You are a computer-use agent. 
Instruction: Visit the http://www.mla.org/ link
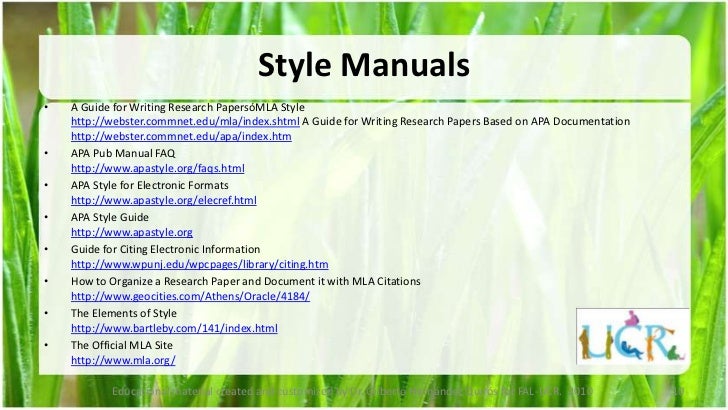123,360
